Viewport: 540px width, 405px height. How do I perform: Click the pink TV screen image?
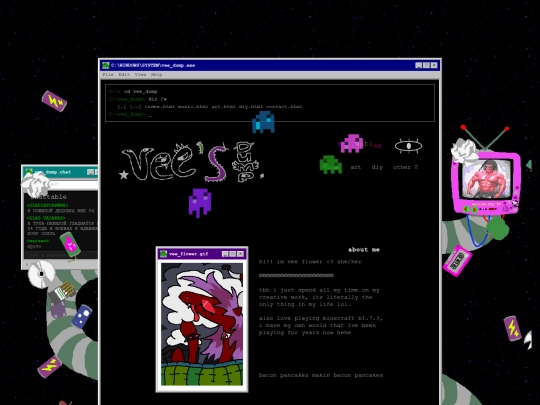coord(487,179)
